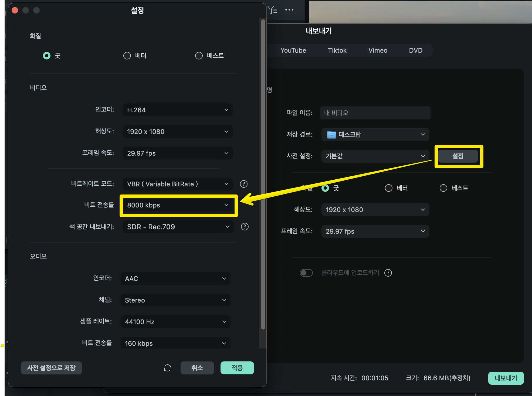
Task: Open the three-dot more options menu
Action: pyautogui.click(x=289, y=10)
